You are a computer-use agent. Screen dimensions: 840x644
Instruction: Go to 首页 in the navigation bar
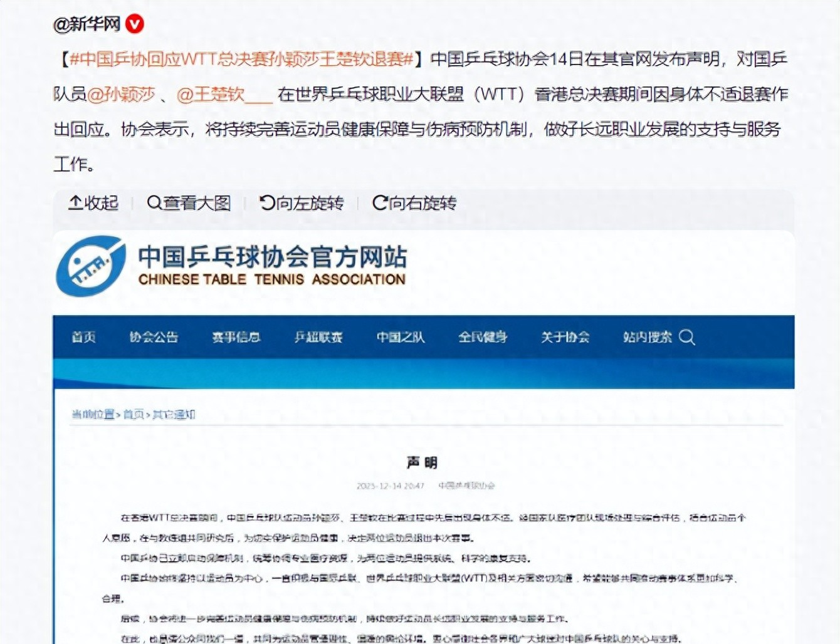[x=83, y=337]
